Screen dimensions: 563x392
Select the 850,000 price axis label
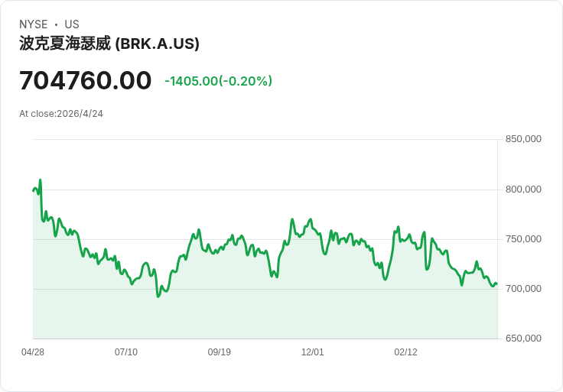(x=523, y=139)
